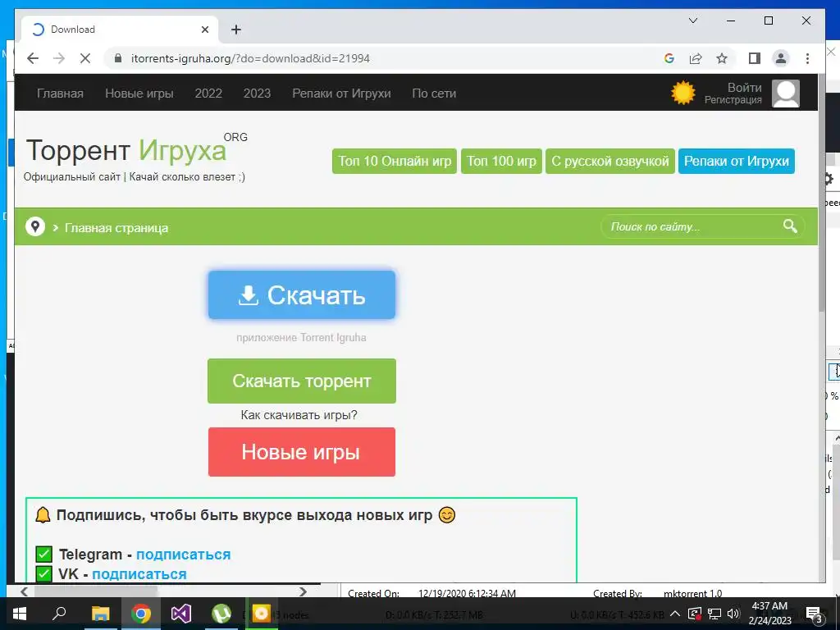The height and width of the screenshot is (630, 840).
Task: Open the Новые игры menu item
Action: [x=139, y=94]
